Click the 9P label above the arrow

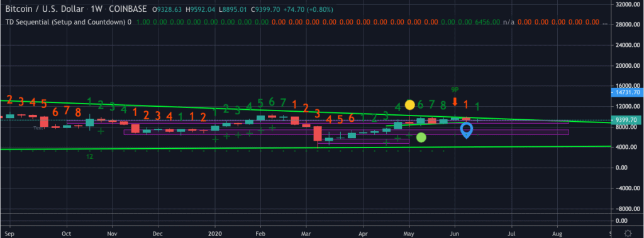[455, 89]
